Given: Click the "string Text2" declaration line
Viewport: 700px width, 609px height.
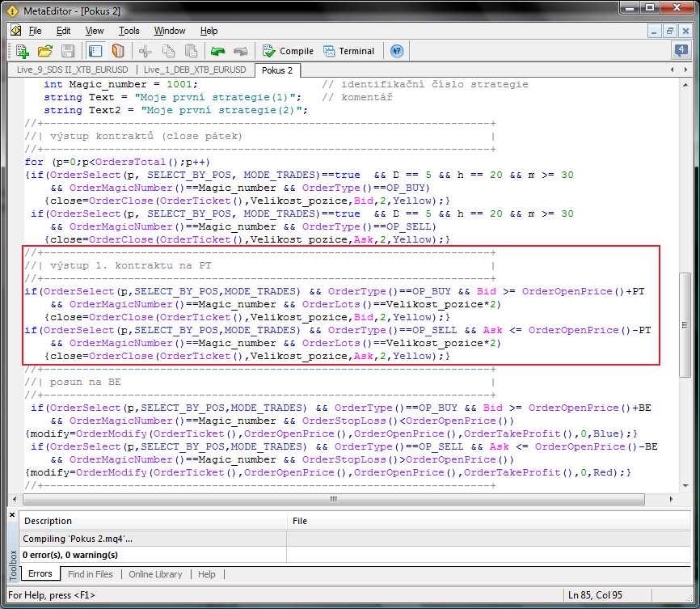Looking at the screenshot, I should click(x=175, y=110).
